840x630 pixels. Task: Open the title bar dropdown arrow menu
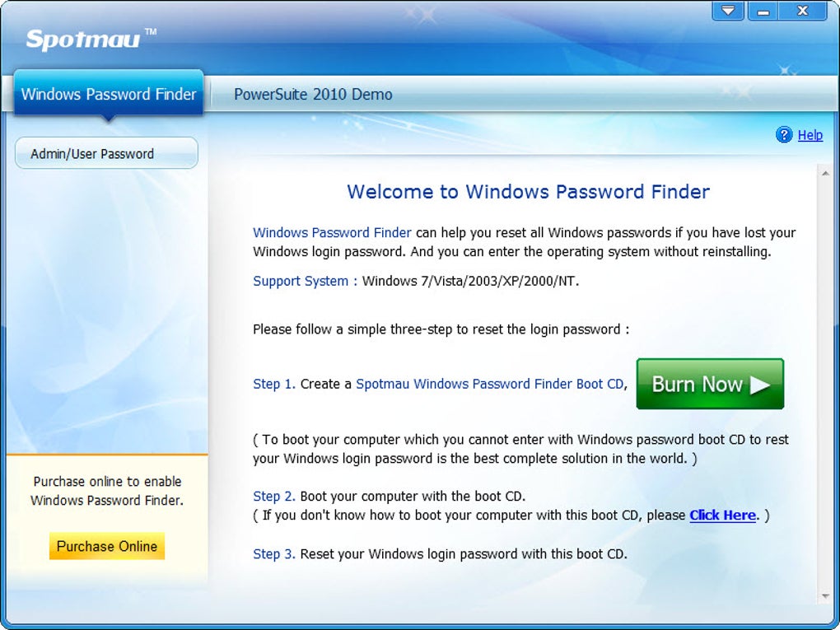tap(728, 10)
